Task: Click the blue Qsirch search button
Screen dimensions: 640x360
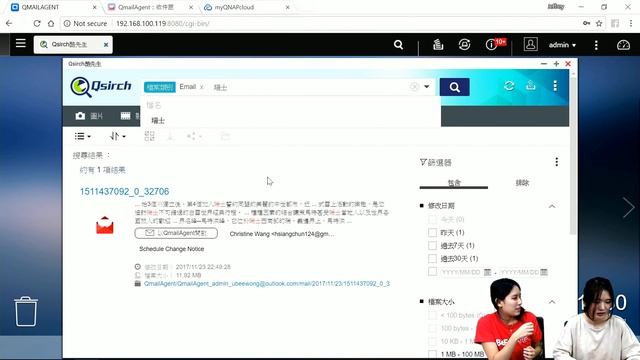Action: [x=454, y=87]
